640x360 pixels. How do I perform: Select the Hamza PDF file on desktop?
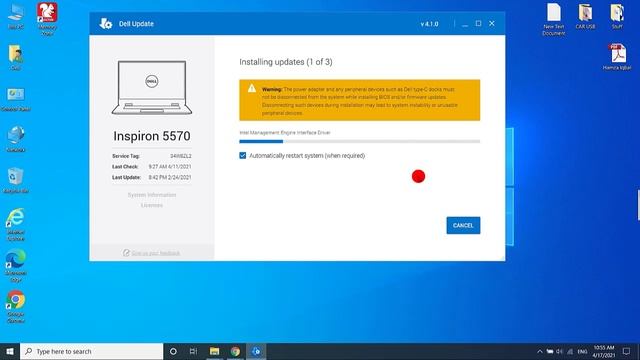coord(617,57)
